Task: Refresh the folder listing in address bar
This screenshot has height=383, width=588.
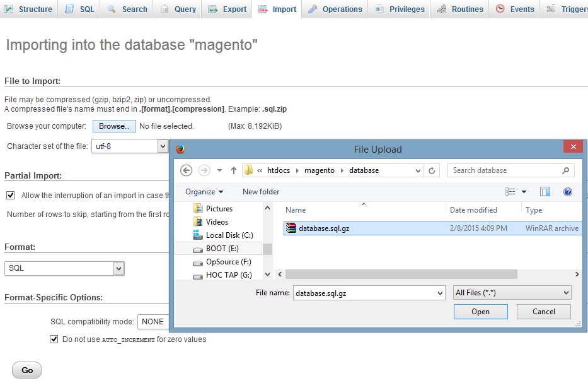Action: click(432, 170)
